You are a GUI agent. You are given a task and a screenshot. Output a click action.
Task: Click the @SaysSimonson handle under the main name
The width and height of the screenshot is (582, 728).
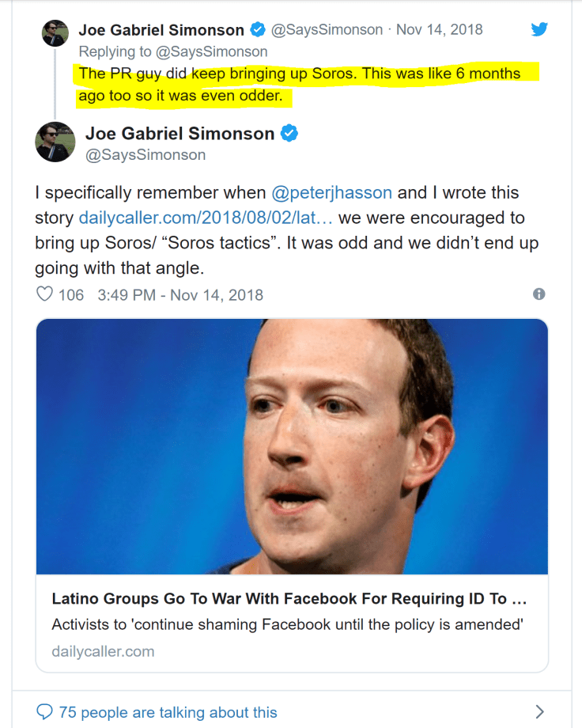point(145,155)
